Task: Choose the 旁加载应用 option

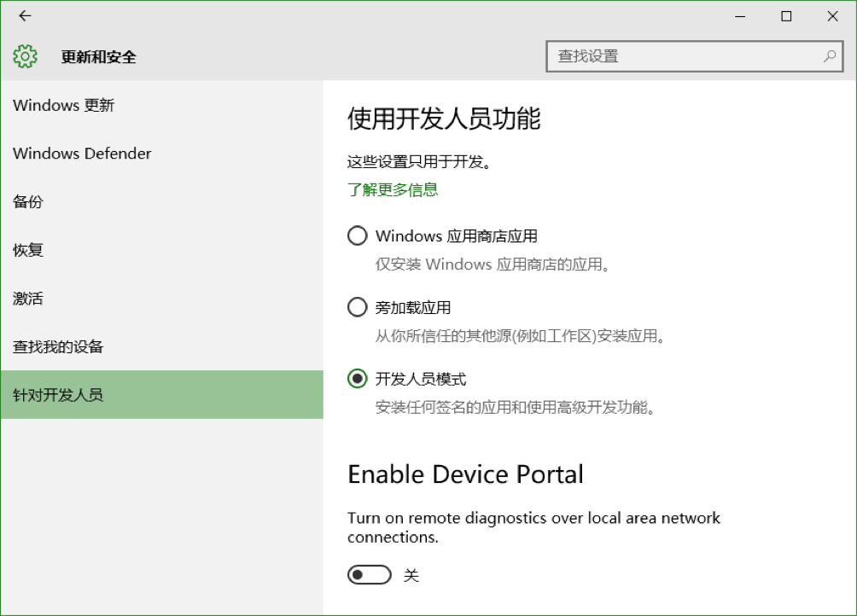Action: click(x=357, y=307)
